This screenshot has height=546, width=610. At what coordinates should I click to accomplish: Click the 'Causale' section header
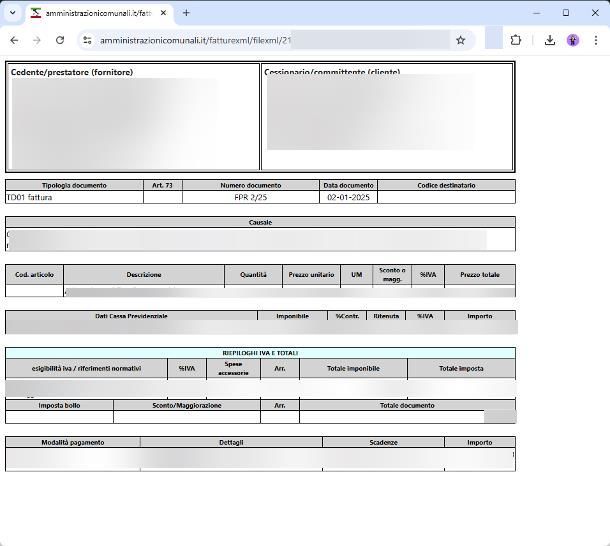(x=260, y=222)
